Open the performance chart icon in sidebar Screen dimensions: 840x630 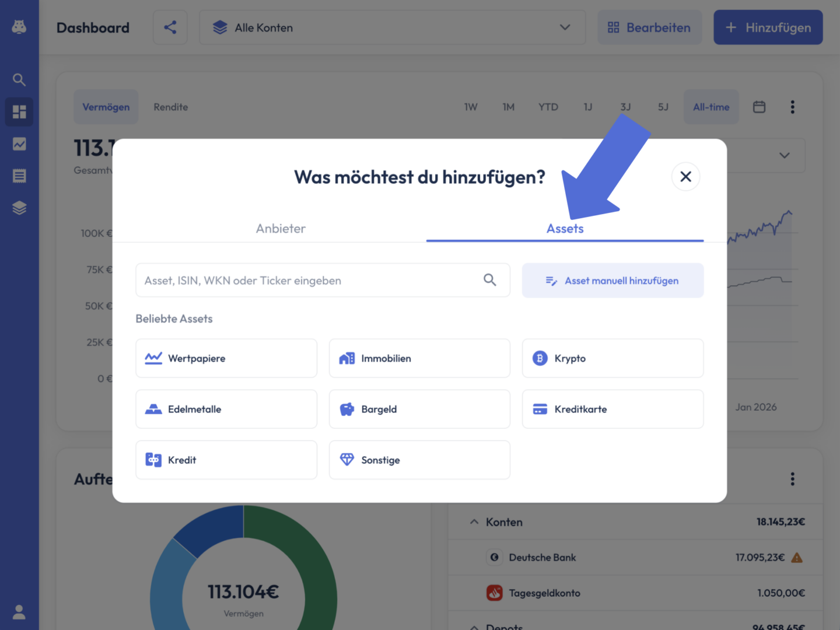click(19, 143)
